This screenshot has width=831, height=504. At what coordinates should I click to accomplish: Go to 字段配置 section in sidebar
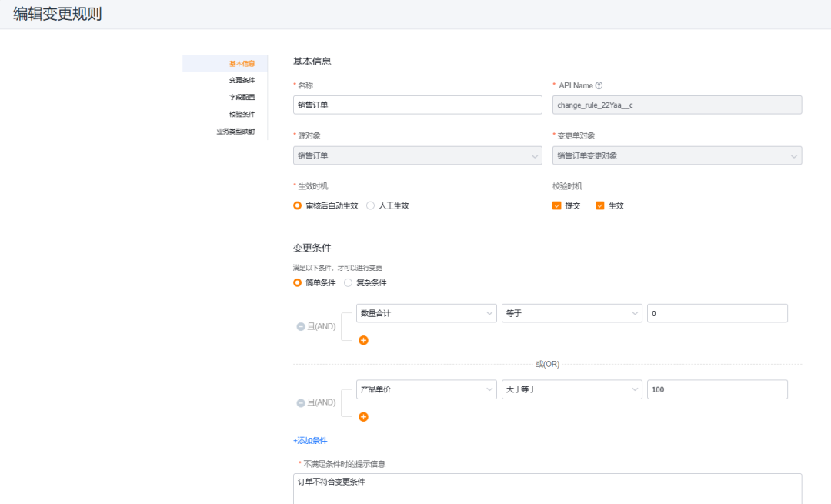click(x=242, y=97)
